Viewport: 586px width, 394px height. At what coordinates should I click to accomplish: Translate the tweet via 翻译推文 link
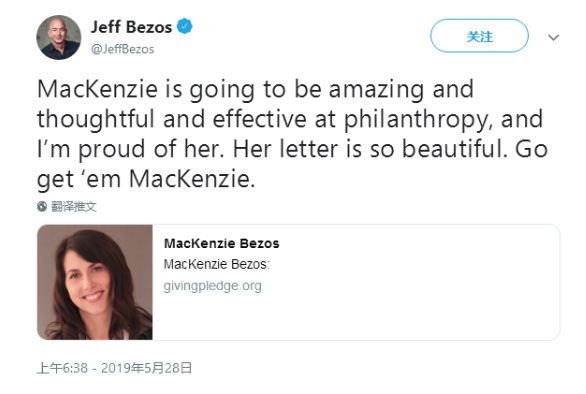click(74, 206)
